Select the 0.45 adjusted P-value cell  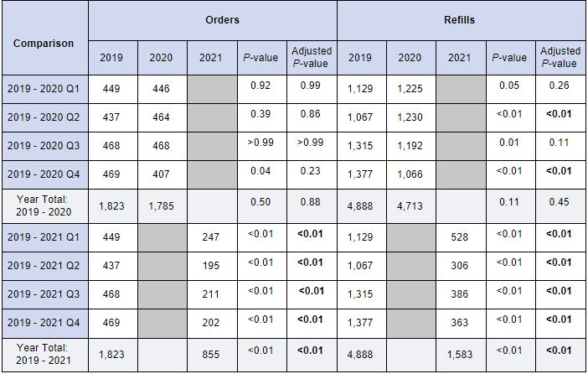tap(560, 202)
